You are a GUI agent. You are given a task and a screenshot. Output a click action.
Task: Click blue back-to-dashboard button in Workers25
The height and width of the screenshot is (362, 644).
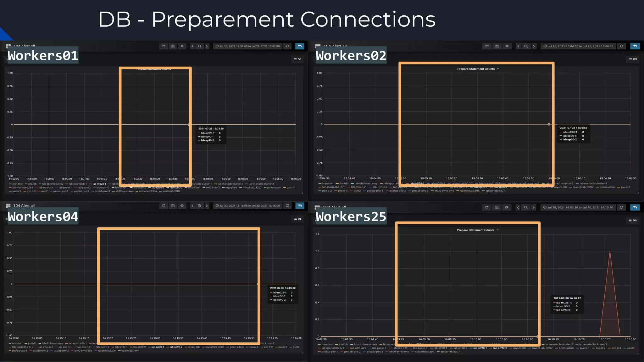[635, 207]
